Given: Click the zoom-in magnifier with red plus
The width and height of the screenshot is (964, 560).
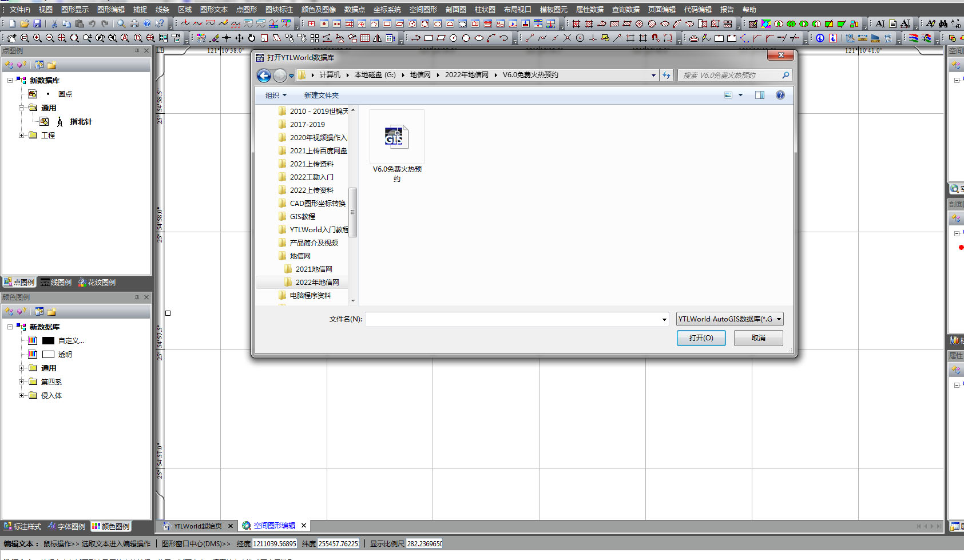Looking at the screenshot, I should [x=37, y=38].
